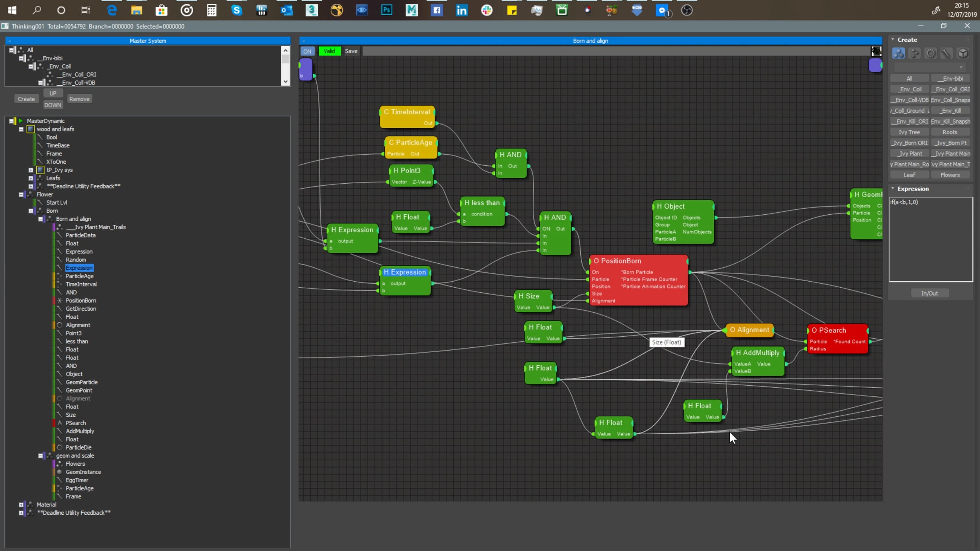Screen dimensions: 980x551
Task: Select the particle groups icon in Create panel
Action: pyautogui.click(x=898, y=53)
